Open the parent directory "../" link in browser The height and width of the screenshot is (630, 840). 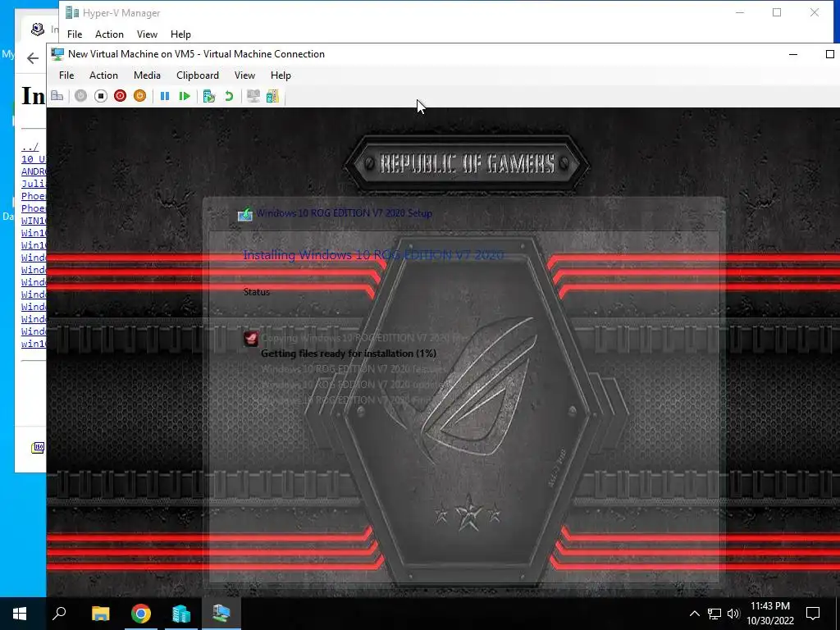pos(30,147)
